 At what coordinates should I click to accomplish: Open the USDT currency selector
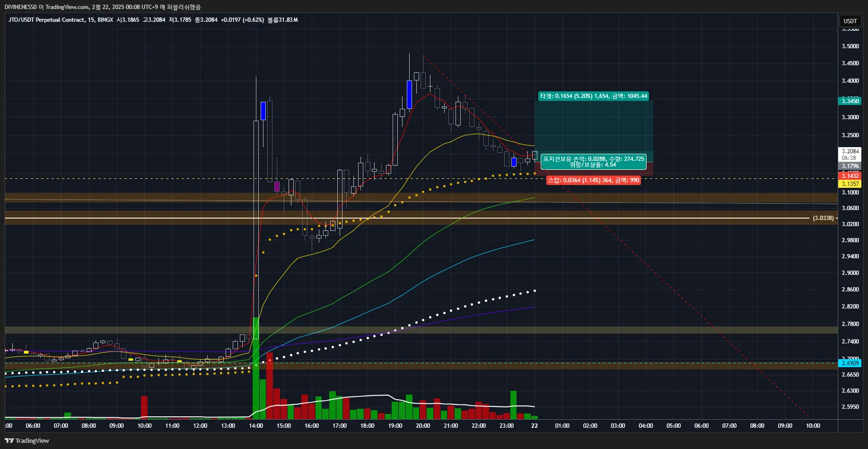(850, 21)
